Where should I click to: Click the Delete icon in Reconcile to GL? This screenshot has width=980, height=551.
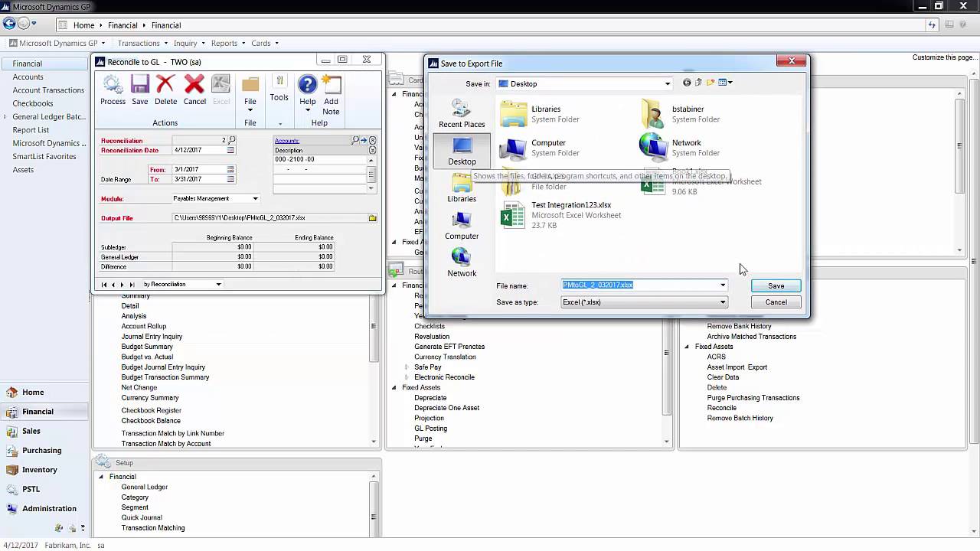point(165,90)
